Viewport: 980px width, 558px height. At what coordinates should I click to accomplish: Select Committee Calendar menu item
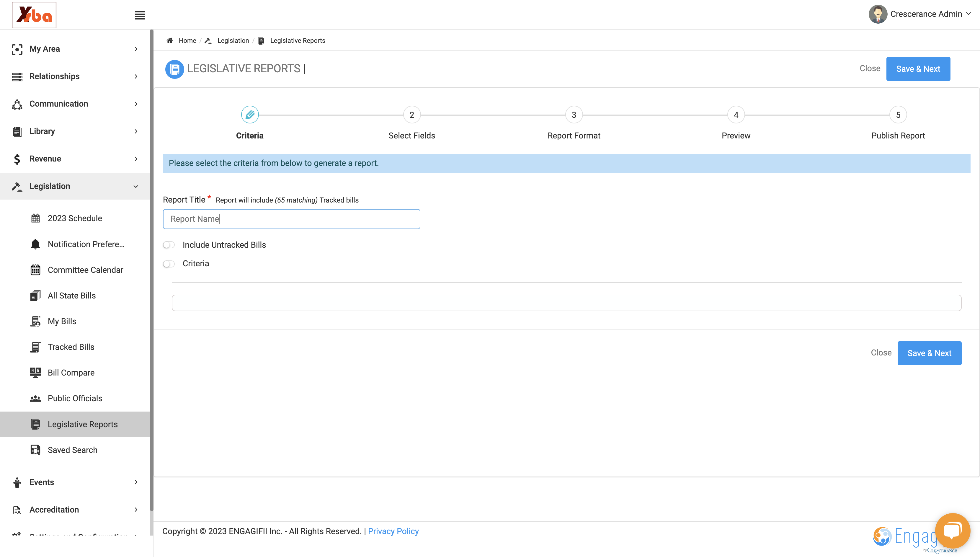tap(85, 270)
